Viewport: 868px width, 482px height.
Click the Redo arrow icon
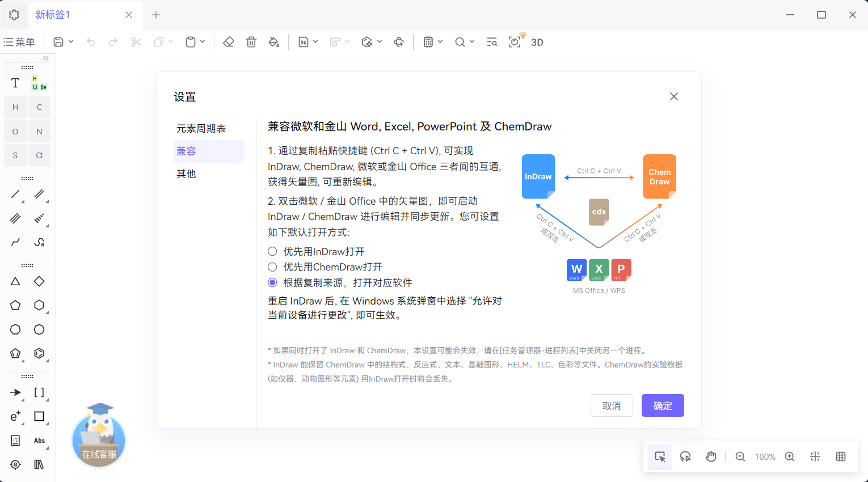point(113,42)
